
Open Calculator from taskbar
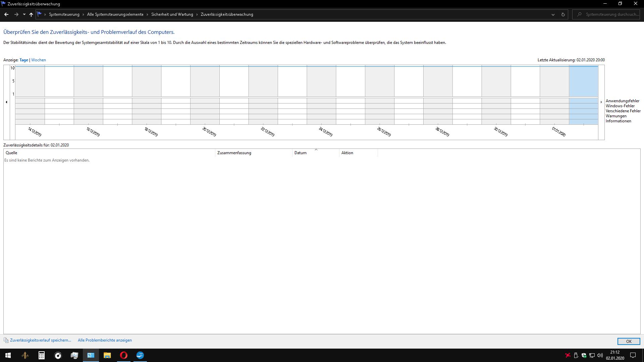(42, 355)
